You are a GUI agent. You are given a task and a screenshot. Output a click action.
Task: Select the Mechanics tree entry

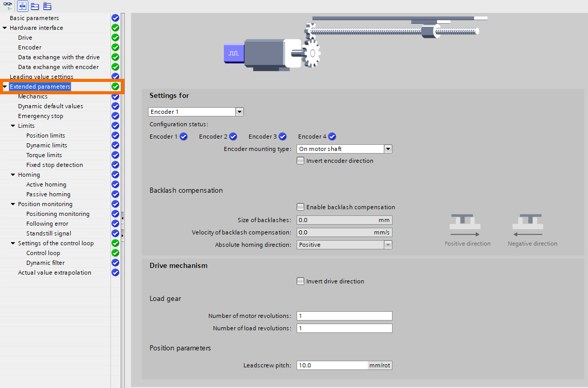32,96
